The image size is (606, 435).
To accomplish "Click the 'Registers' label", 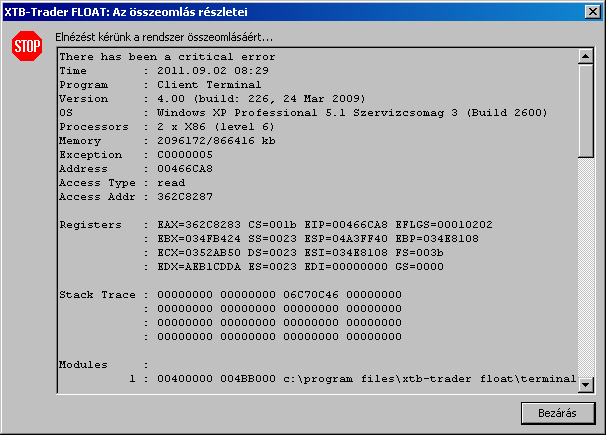I will point(90,224).
